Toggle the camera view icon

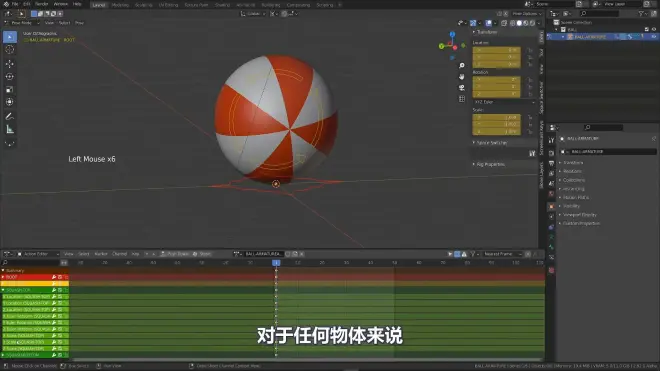tap(462, 88)
